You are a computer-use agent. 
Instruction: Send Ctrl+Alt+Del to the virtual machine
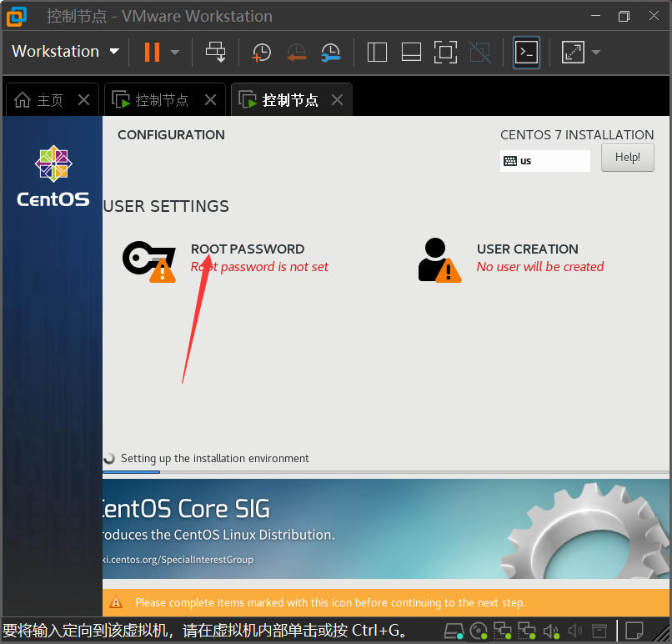(216, 53)
